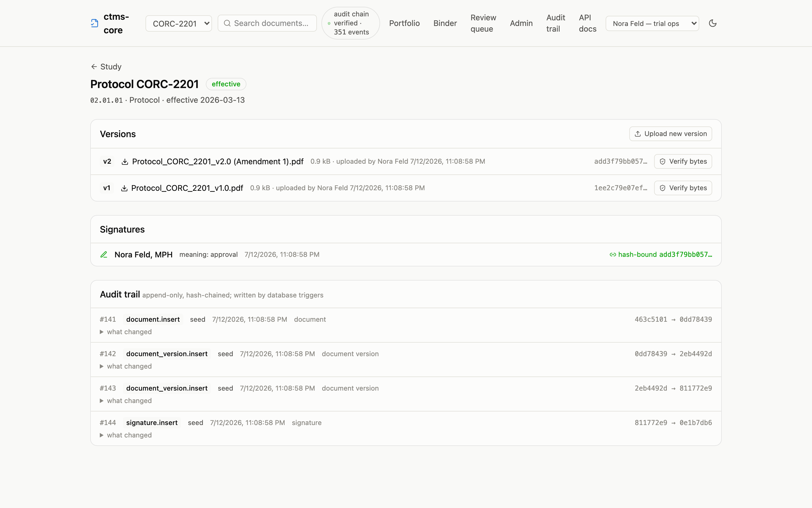This screenshot has width=812, height=508.
Task: Open the CORC-2201 study dropdown
Action: [x=178, y=23]
